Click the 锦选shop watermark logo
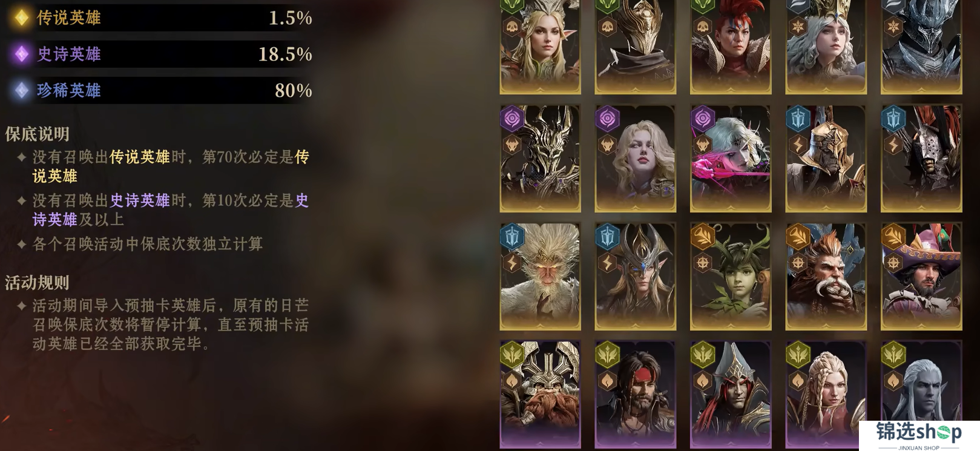Screen dimensions: 980x451 919,435
